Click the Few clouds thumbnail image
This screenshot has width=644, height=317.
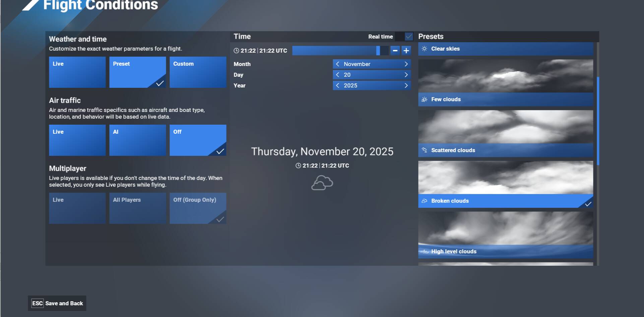tap(506, 76)
